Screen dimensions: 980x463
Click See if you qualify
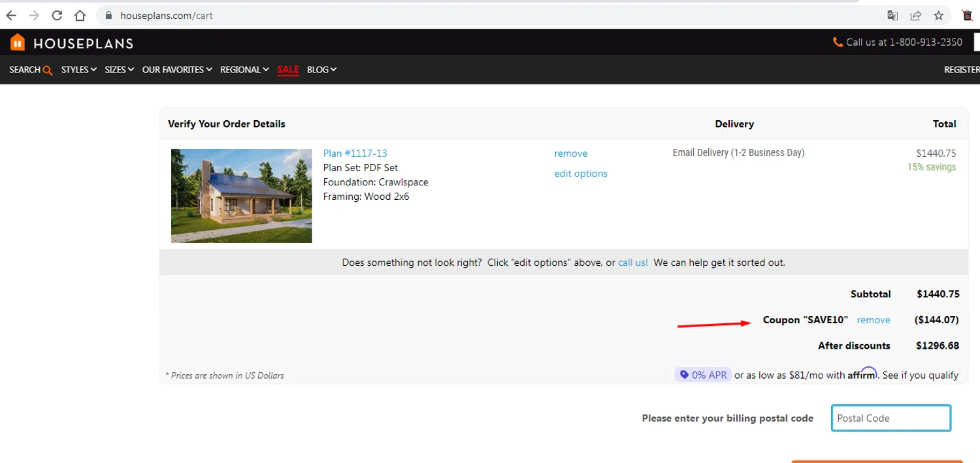[921, 375]
